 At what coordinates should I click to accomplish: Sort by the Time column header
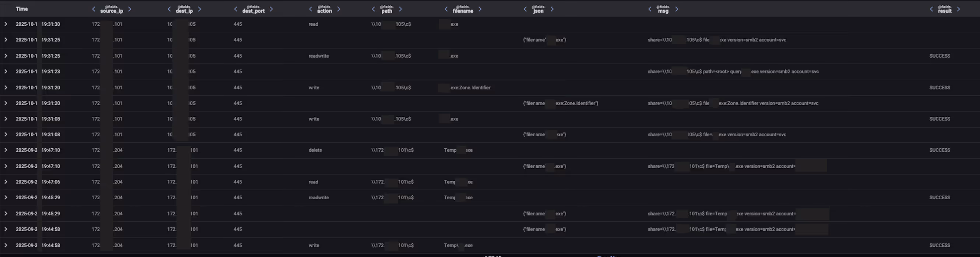[x=22, y=9]
